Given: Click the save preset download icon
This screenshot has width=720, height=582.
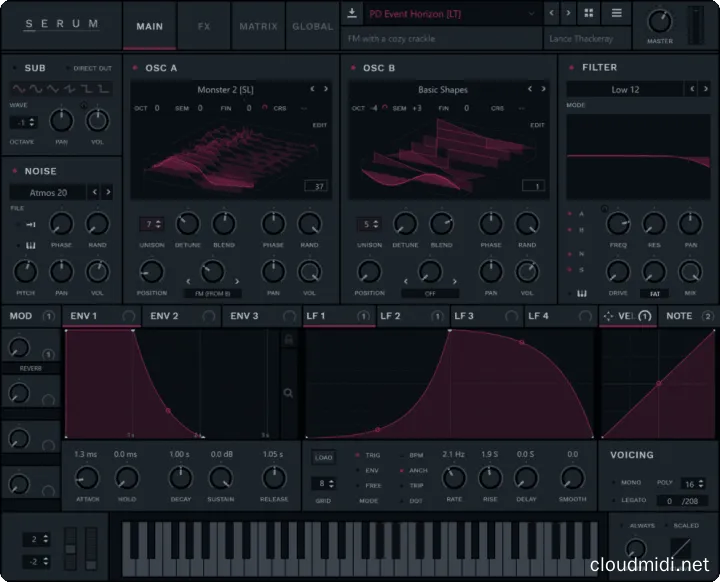Looking at the screenshot, I should click(352, 14).
